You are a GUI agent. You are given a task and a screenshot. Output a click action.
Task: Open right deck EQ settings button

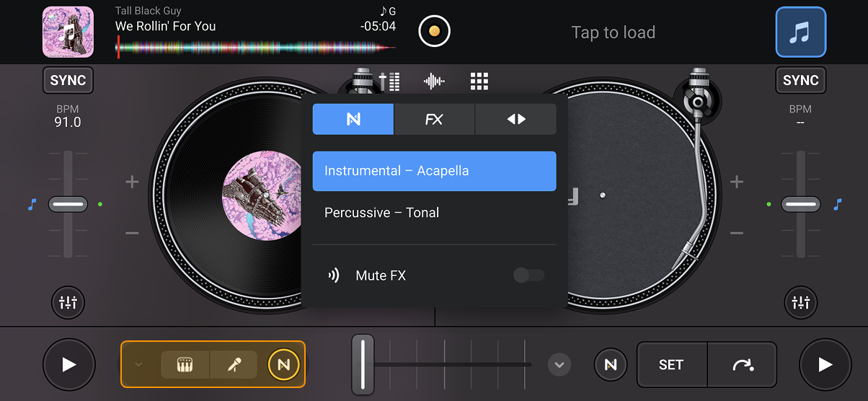click(x=801, y=303)
